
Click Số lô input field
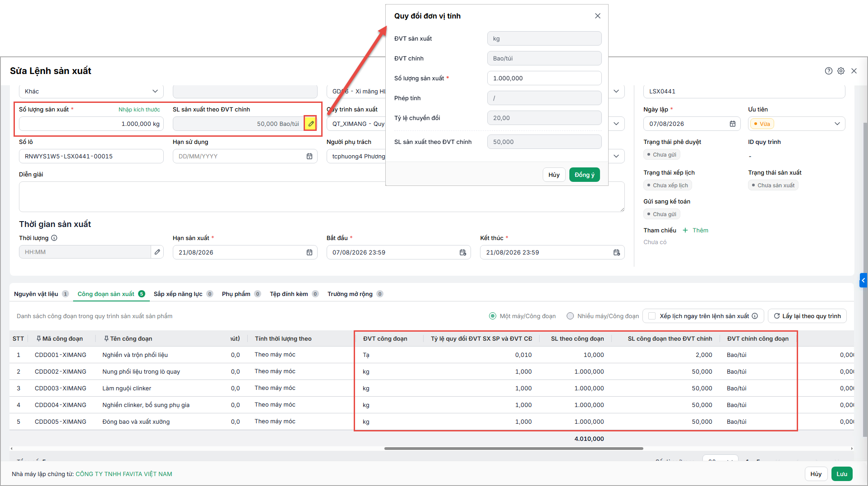91,156
